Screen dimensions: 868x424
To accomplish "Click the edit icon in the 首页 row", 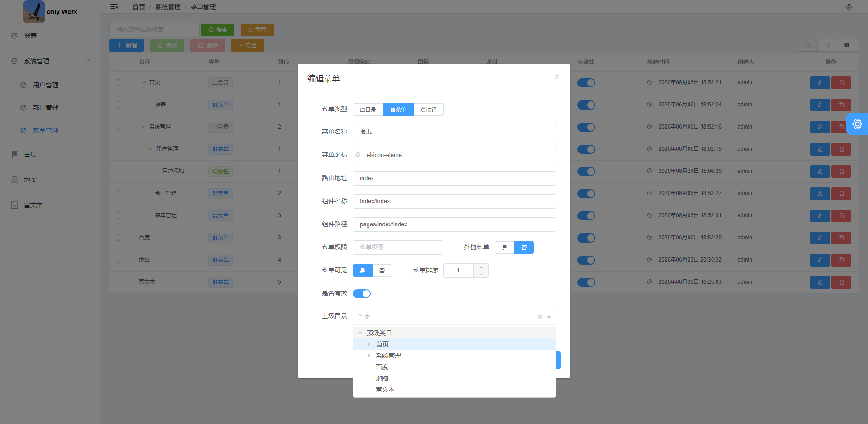I will point(820,83).
